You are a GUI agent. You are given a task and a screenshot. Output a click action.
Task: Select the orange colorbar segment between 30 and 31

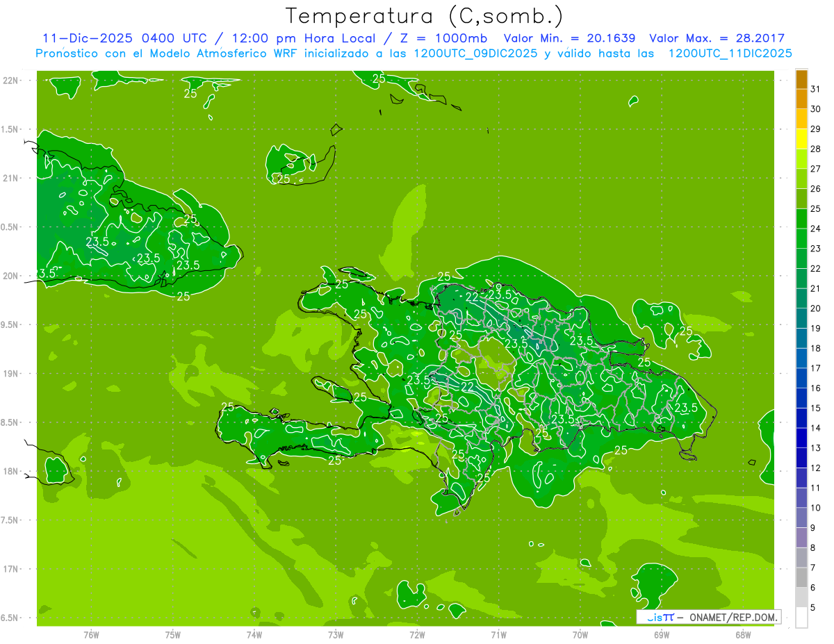pos(801,99)
